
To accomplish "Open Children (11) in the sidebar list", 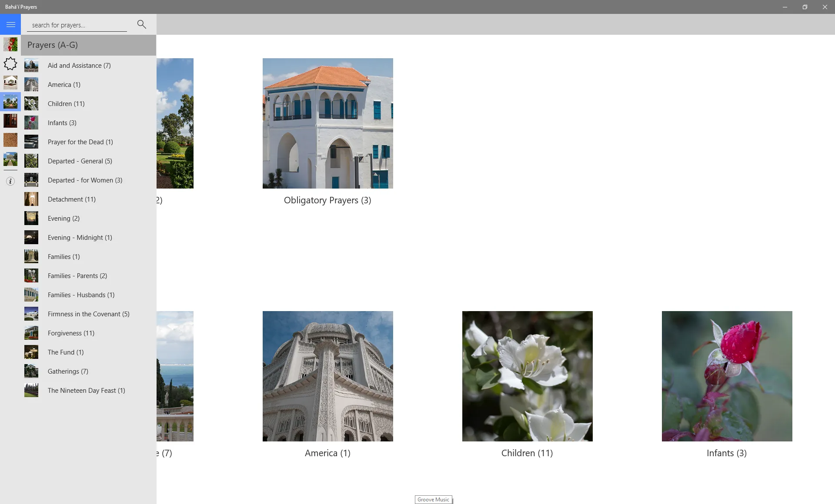I will coord(89,103).
